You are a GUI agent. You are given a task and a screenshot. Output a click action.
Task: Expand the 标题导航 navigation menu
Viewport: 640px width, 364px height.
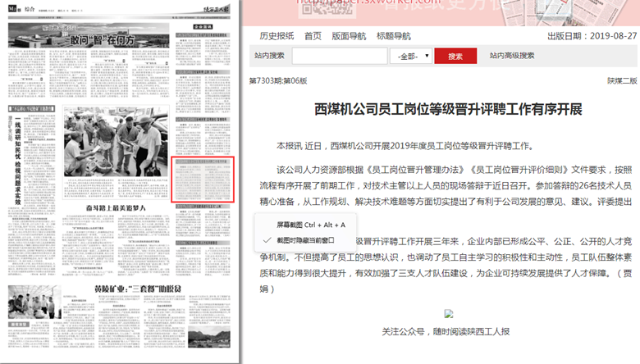click(393, 36)
